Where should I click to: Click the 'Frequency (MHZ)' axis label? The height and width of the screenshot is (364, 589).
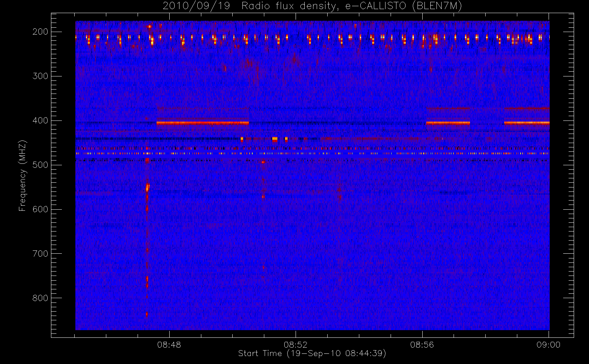coord(23,175)
